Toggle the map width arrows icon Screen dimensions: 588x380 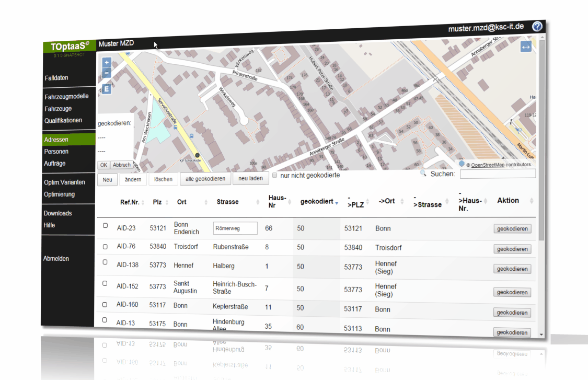pyautogui.click(x=526, y=47)
